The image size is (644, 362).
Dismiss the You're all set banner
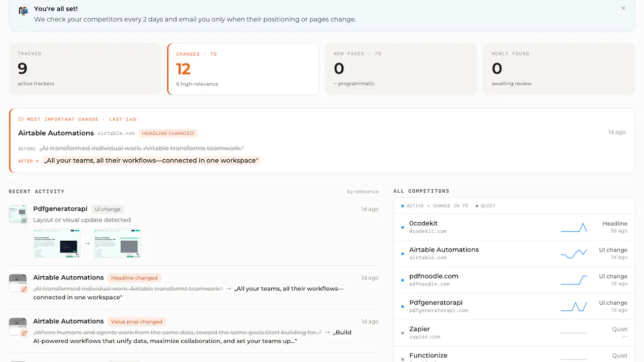click(x=623, y=8)
